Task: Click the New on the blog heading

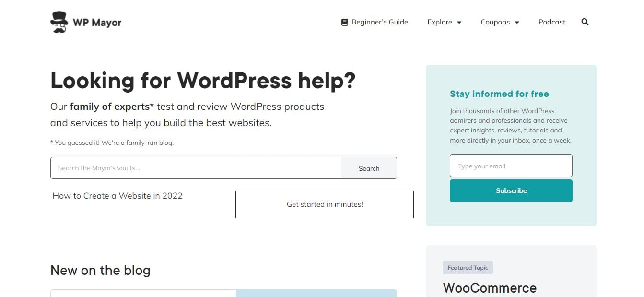Action: (100, 270)
